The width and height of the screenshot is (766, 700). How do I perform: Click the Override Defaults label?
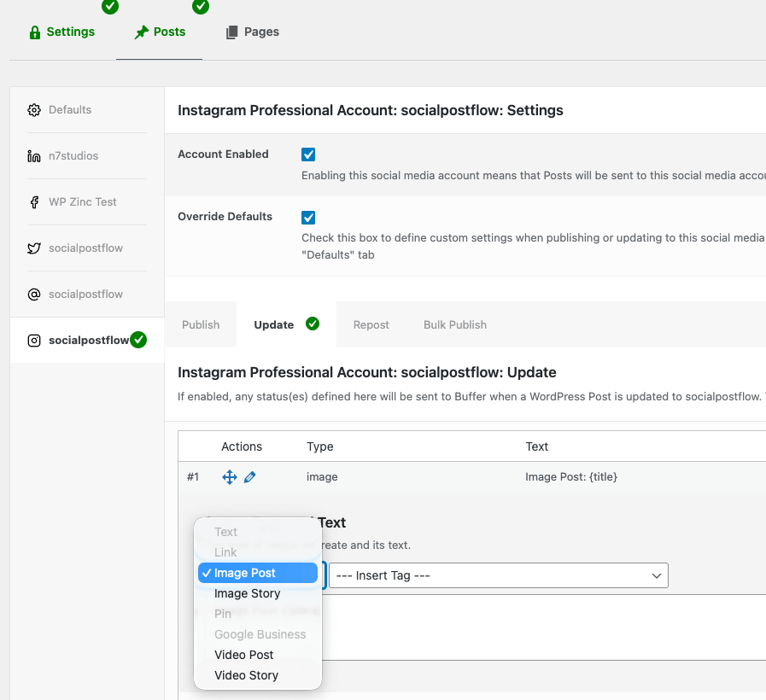click(225, 216)
